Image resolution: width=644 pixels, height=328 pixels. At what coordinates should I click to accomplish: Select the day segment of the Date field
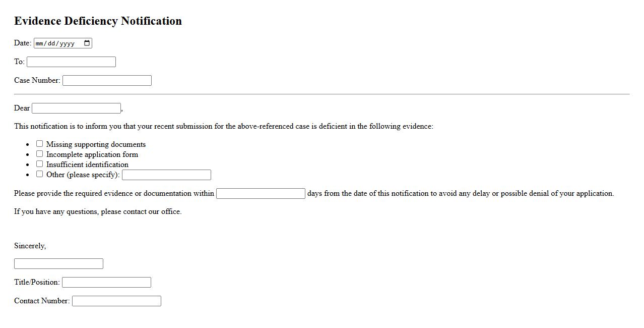(x=51, y=43)
